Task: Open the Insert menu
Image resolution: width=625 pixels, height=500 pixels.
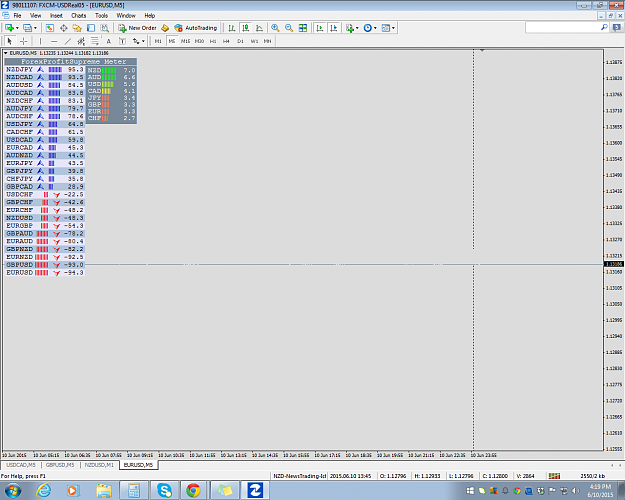Action: pos(56,16)
